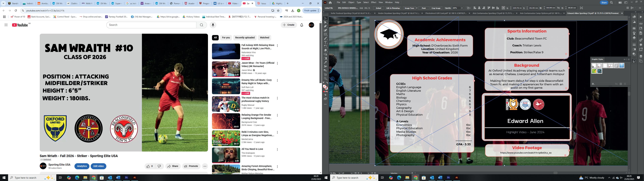
Task: Select the Eyedropper tool
Action: pos(325,63)
